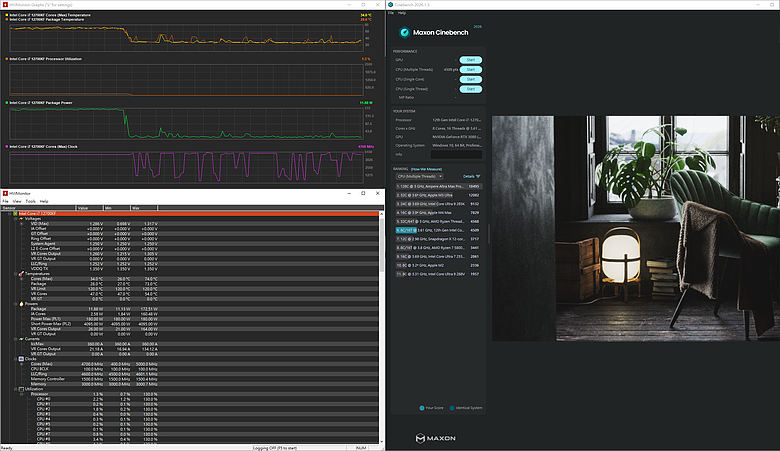Collapse the Voltages group
The height and width of the screenshot is (451, 780).
[x=15, y=219]
